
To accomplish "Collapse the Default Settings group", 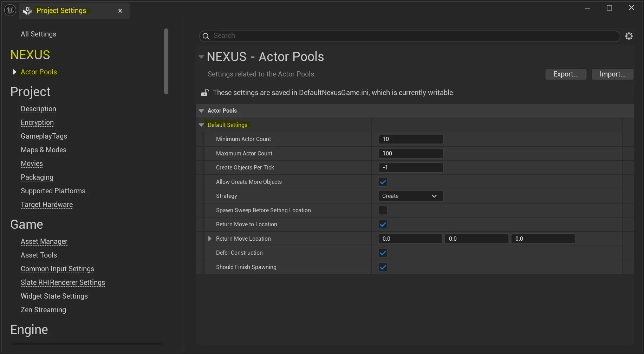I will [x=201, y=125].
